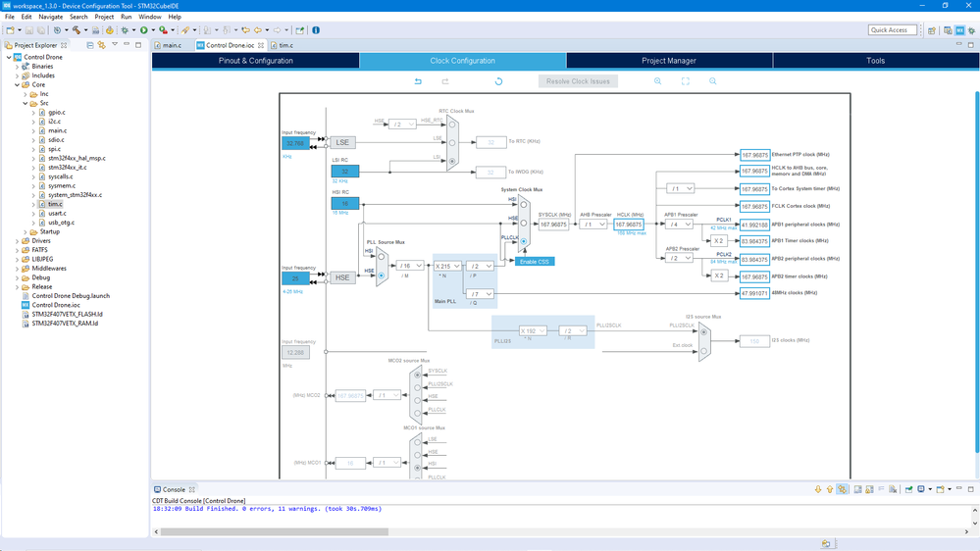
Task: Select HSI on PLL Source Mux
Action: coord(382,257)
